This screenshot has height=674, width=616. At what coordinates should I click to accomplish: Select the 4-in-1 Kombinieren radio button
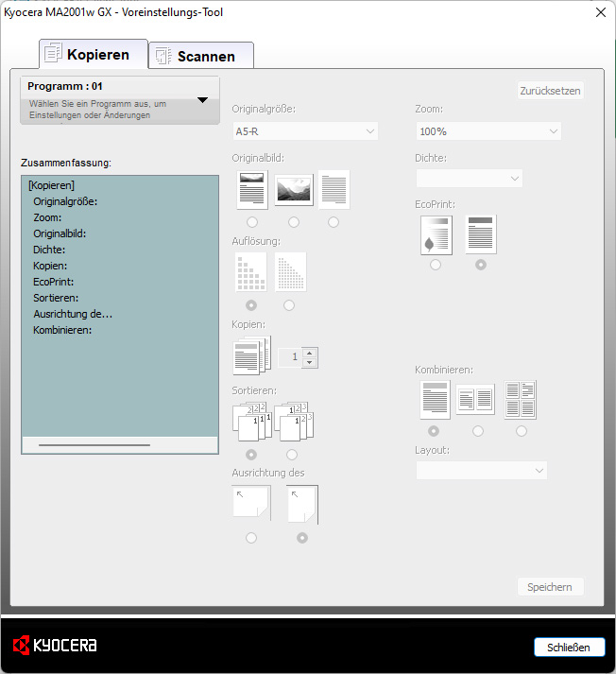tap(522, 431)
